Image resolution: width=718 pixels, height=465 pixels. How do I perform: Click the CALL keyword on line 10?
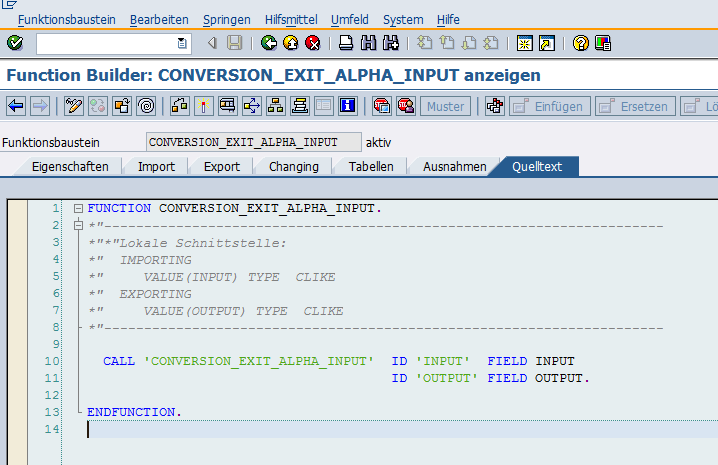click(x=119, y=361)
